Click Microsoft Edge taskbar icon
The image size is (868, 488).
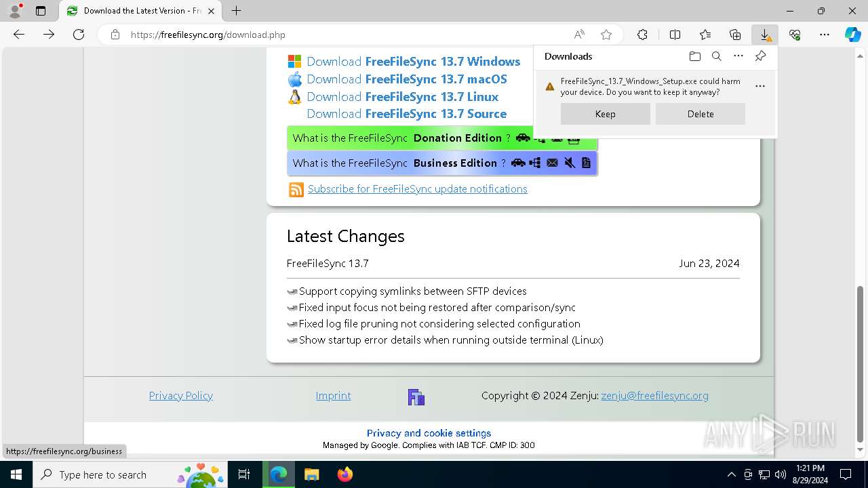click(x=279, y=474)
